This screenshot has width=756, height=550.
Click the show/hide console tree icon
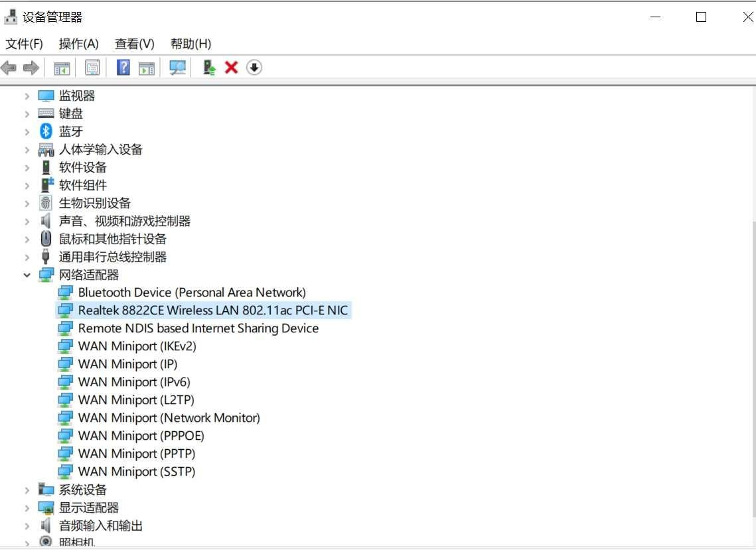(x=62, y=68)
